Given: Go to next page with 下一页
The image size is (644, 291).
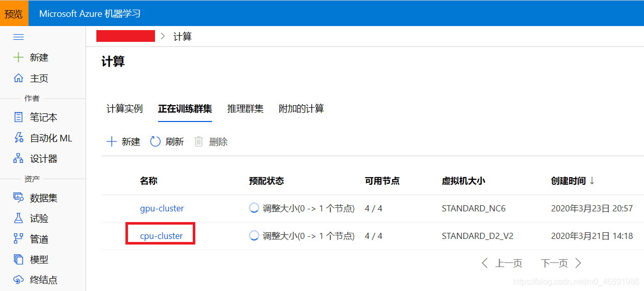Looking at the screenshot, I should pos(561,263).
